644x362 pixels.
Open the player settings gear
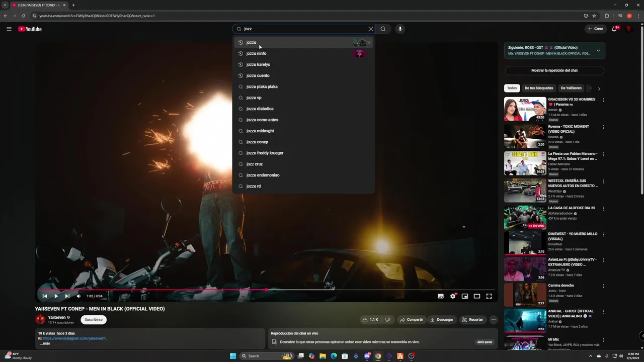pos(453,296)
